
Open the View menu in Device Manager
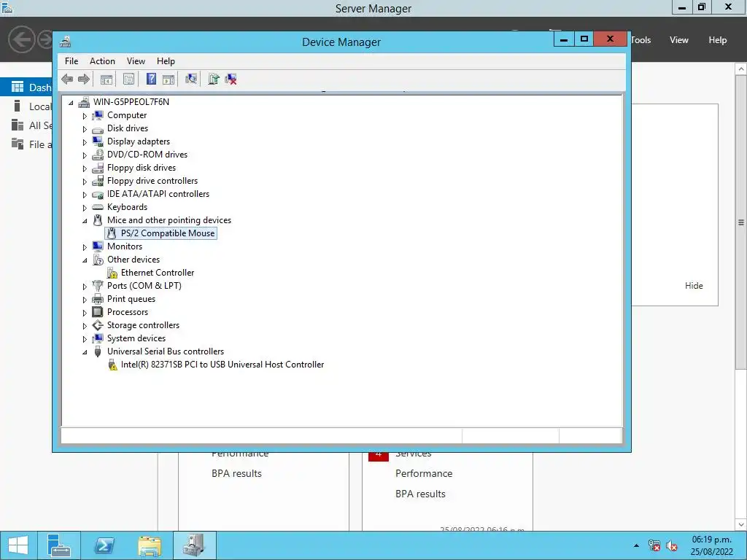point(136,61)
